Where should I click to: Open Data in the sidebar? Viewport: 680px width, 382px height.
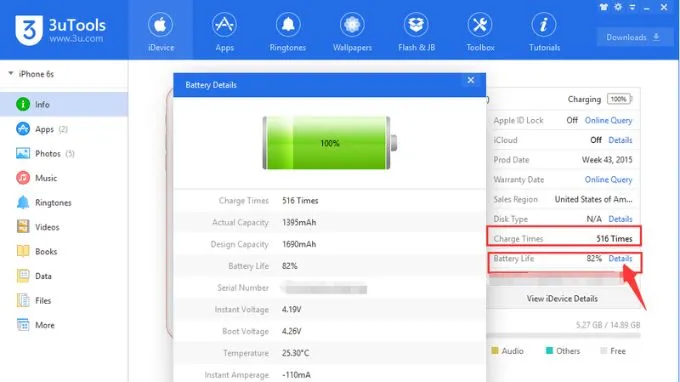pyautogui.click(x=64, y=276)
